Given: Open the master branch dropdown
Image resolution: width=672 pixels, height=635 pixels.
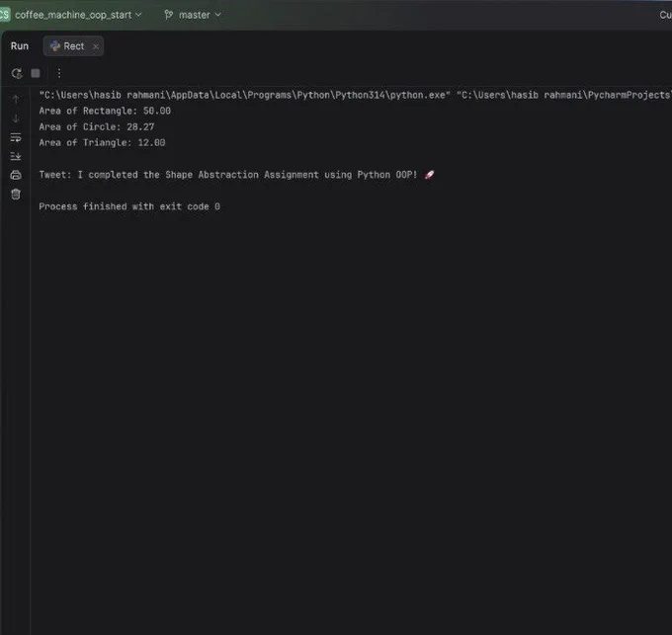Looking at the screenshot, I should [x=200, y=15].
